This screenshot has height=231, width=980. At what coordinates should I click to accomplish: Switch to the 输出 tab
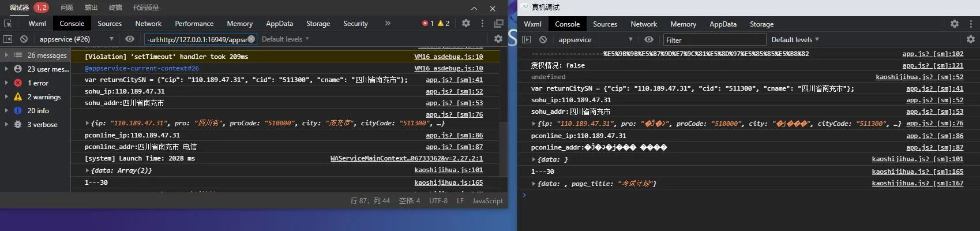(91, 8)
